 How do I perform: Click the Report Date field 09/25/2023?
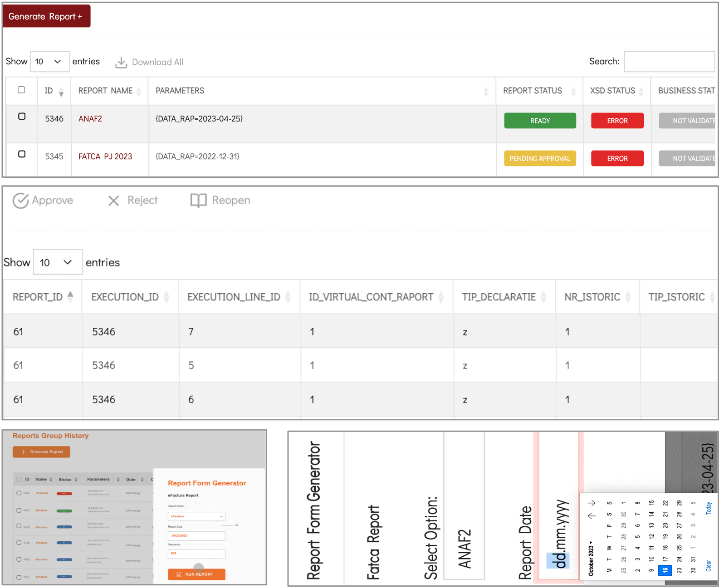pyautogui.click(x=196, y=536)
